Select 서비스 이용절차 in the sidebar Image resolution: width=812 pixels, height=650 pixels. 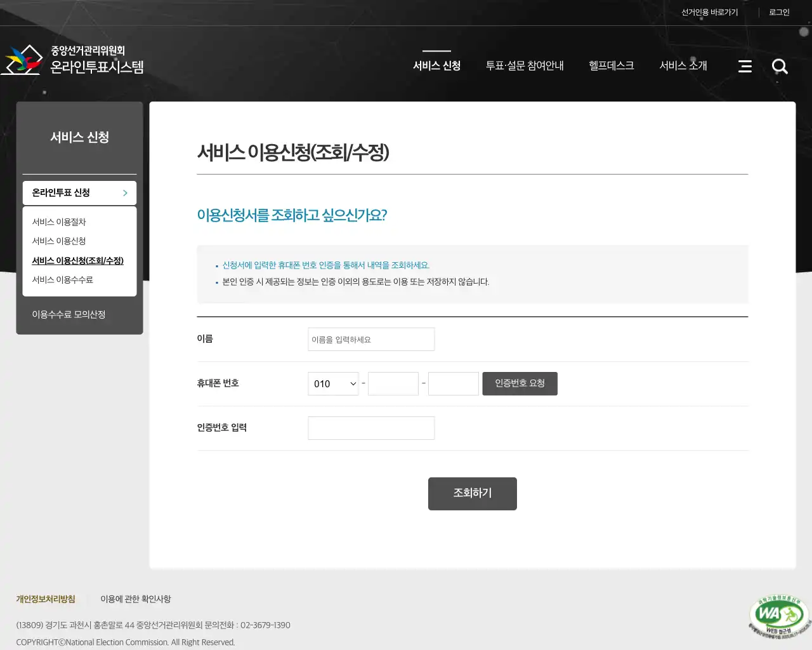(58, 222)
